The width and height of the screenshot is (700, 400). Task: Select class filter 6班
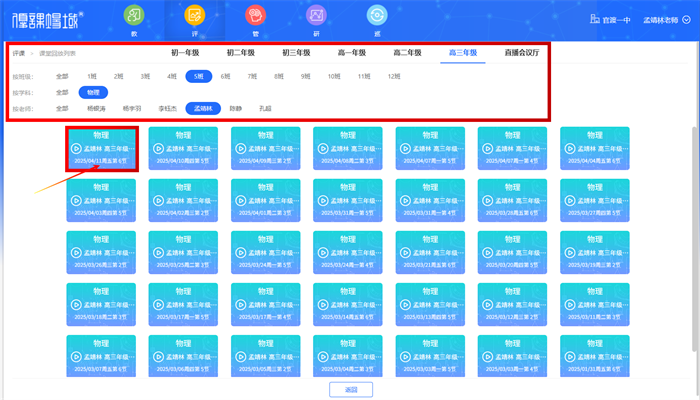click(225, 76)
